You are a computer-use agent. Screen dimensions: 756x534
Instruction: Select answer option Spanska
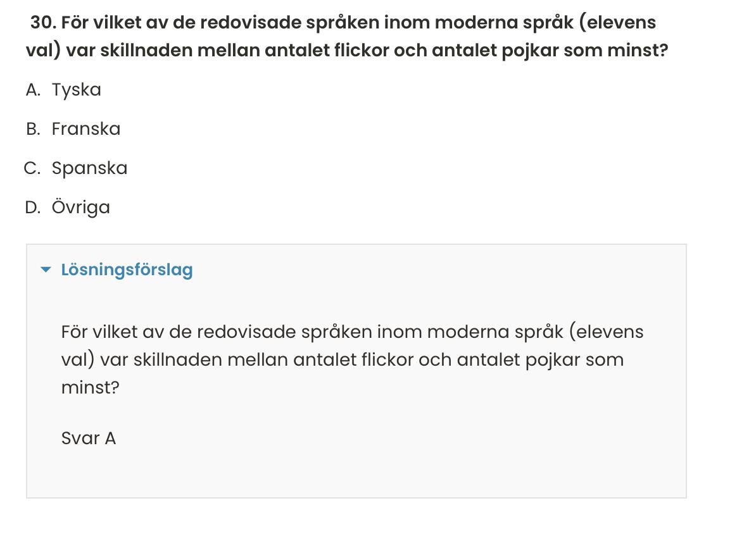(89, 168)
